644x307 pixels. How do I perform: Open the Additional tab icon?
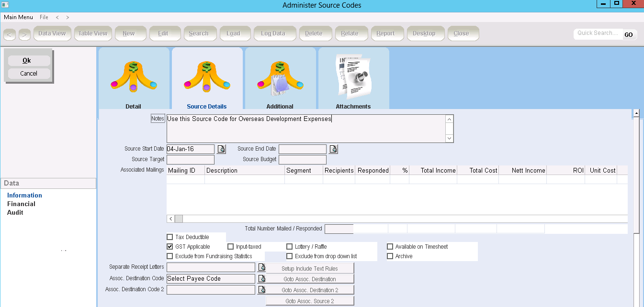coord(280,79)
